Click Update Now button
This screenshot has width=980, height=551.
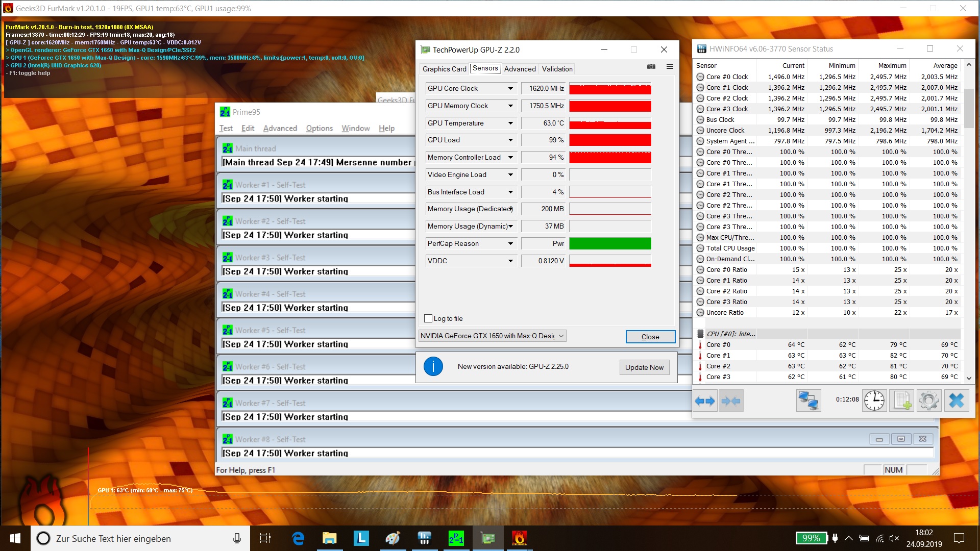pyautogui.click(x=644, y=367)
